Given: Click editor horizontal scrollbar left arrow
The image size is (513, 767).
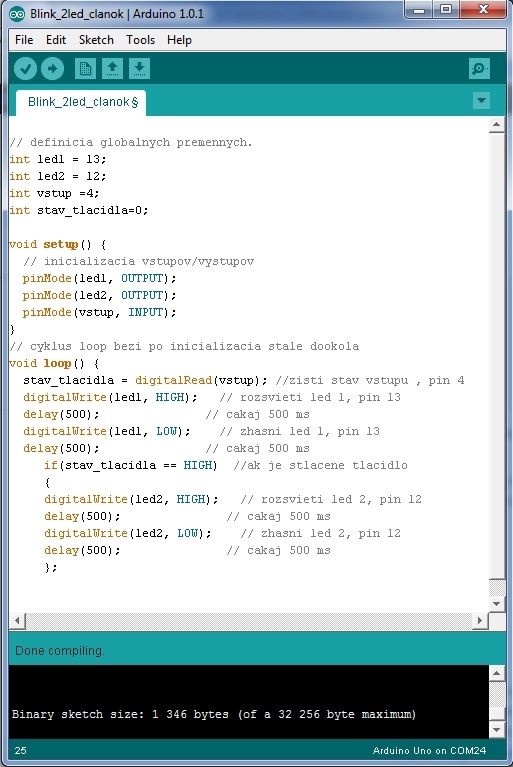Looking at the screenshot, I should [17, 621].
